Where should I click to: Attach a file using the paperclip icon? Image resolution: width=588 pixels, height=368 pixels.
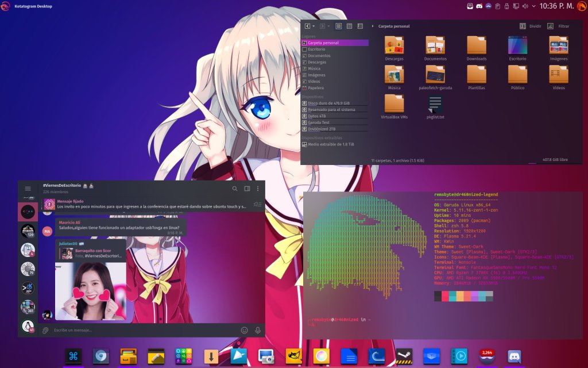(x=45, y=330)
